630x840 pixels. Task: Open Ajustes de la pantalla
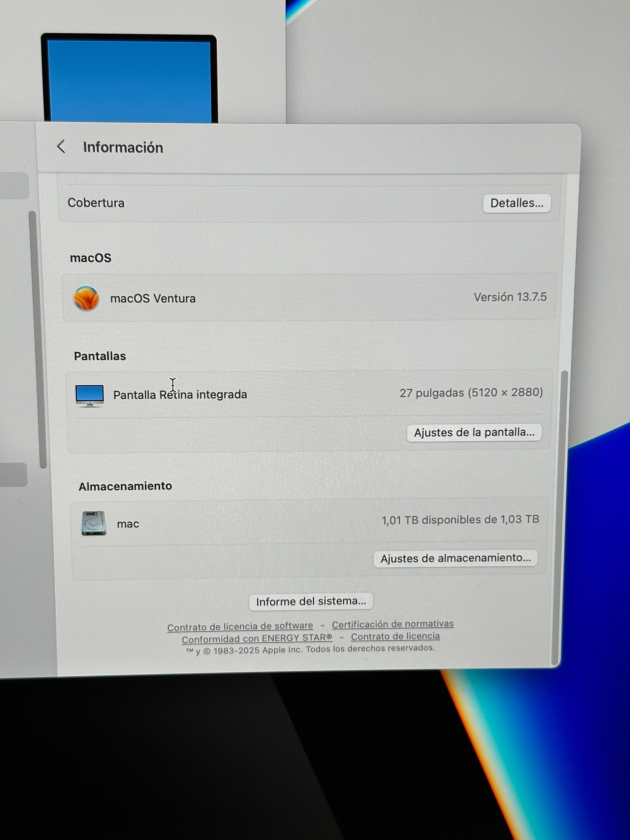[474, 432]
